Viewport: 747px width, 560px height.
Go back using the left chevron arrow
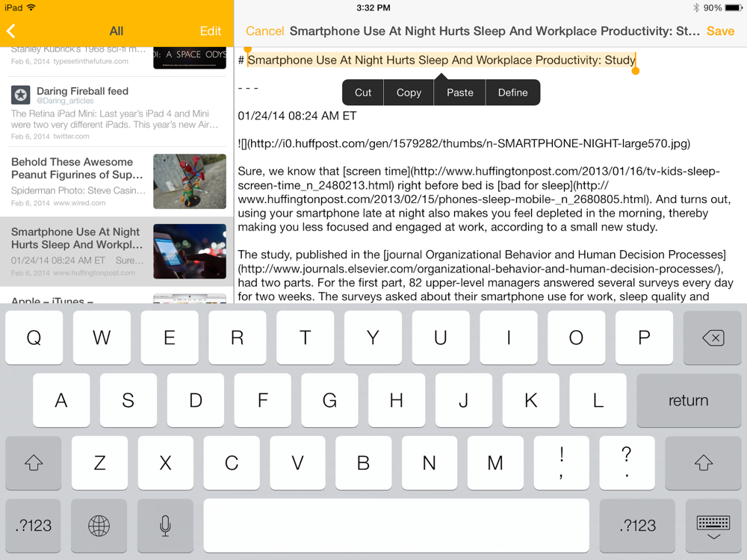[x=11, y=31]
